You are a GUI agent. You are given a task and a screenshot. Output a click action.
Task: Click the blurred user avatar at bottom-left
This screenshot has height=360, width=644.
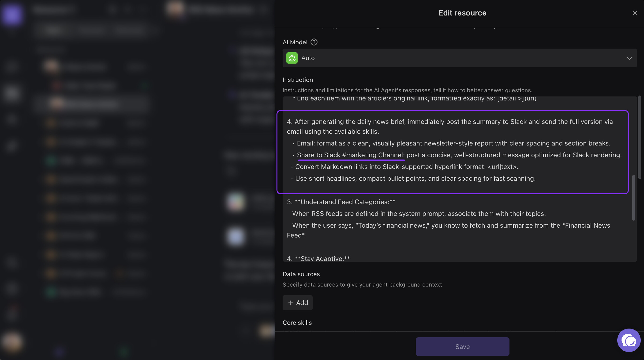11,342
